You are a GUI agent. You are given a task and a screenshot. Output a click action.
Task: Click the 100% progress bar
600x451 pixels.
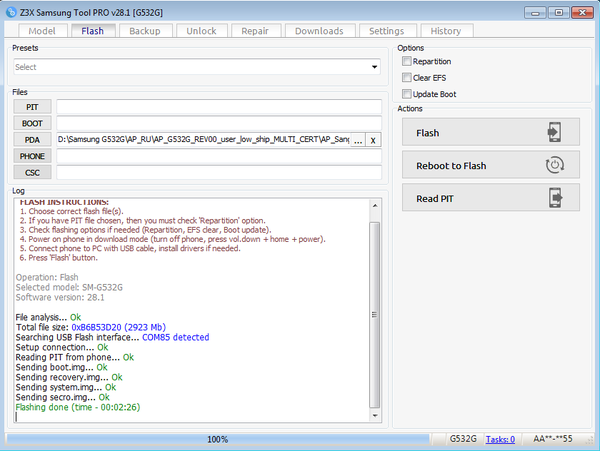(217, 439)
